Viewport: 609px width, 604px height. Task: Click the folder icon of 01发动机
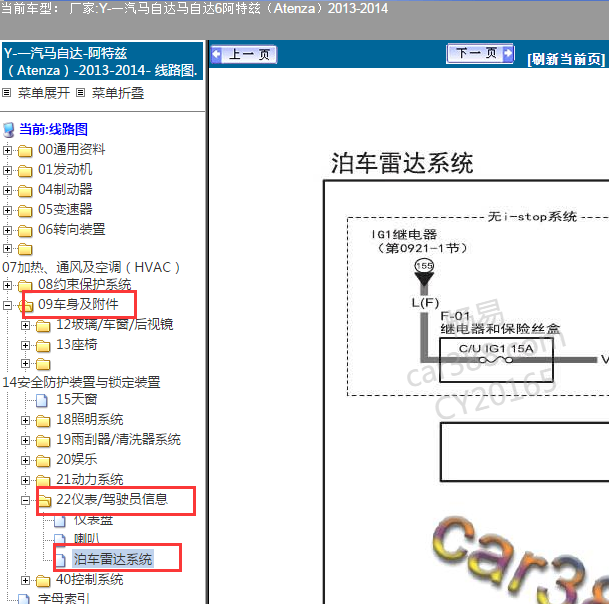point(25,171)
